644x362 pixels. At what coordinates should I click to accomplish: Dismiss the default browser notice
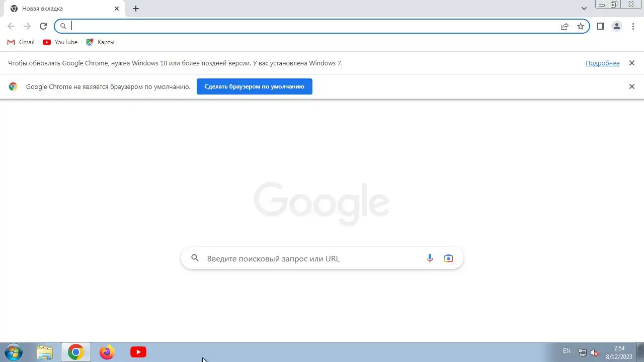pos(632,86)
